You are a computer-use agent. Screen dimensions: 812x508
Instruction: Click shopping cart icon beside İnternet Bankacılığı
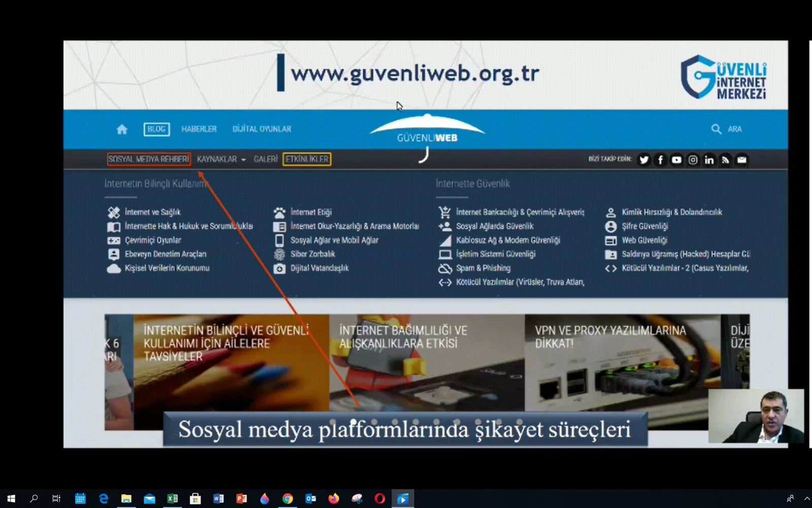click(445, 212)
